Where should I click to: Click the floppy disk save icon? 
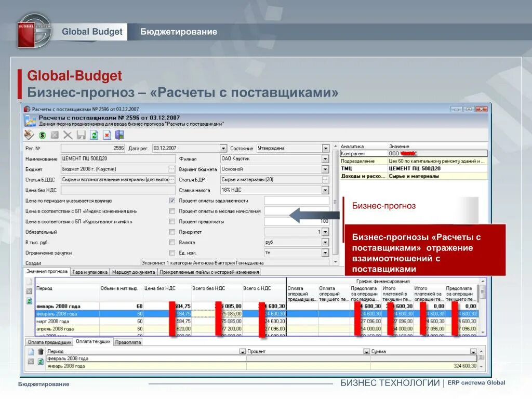point(81,136)
